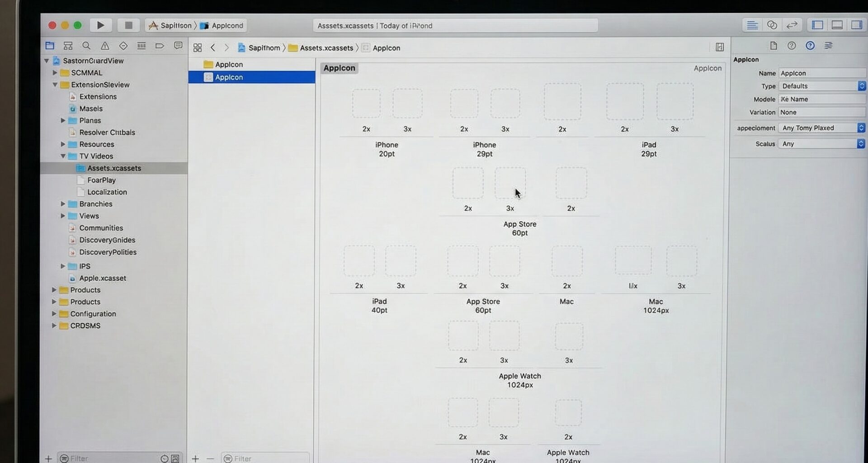This screenshot has width=868, height=463.
Task: Open the Version editor arrows icon
Action: pyautogui.click(x=792, y=25)
